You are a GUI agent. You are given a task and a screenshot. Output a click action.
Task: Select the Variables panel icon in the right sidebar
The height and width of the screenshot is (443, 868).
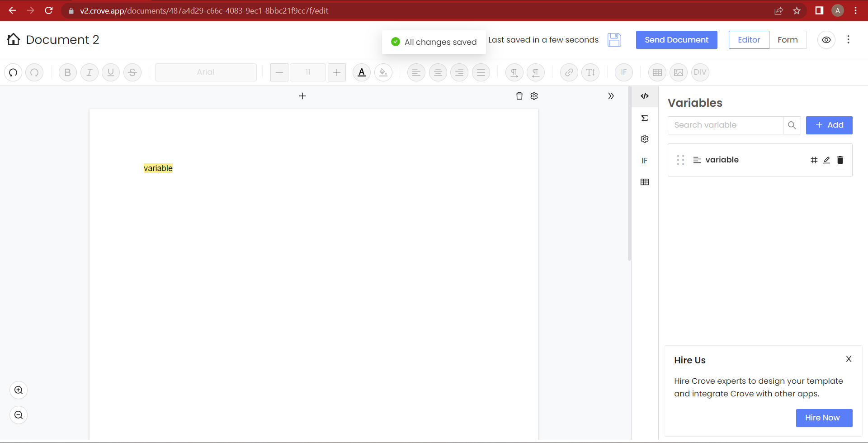click(645, 96)
